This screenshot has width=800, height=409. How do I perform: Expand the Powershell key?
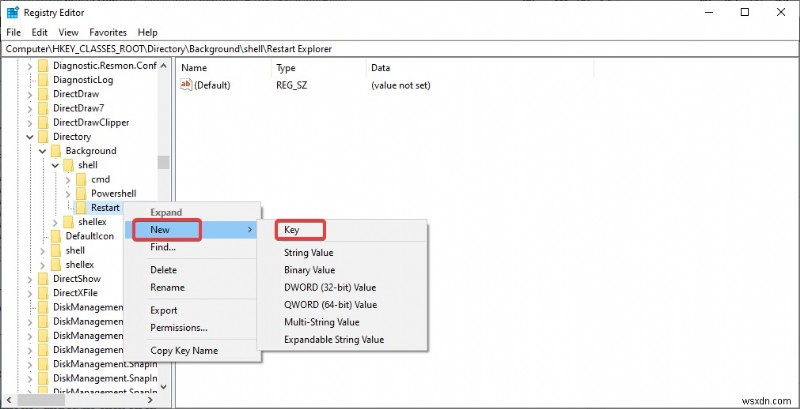[68, 194]
